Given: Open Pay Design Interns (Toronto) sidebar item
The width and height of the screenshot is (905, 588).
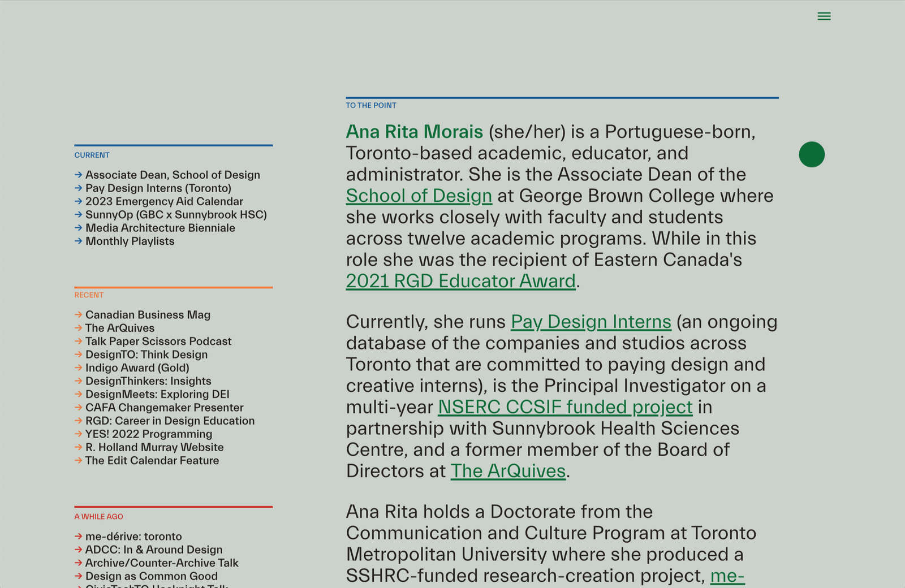Looking at the screenshot, I should (x=158, y=188).
